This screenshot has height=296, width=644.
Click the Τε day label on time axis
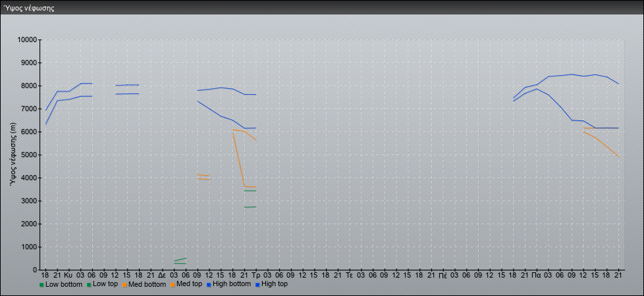tap(349, 274)
